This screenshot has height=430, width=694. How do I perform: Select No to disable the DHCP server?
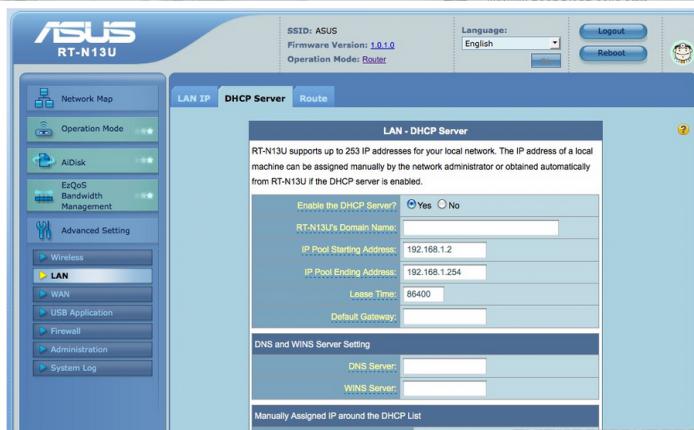(442, 204)
